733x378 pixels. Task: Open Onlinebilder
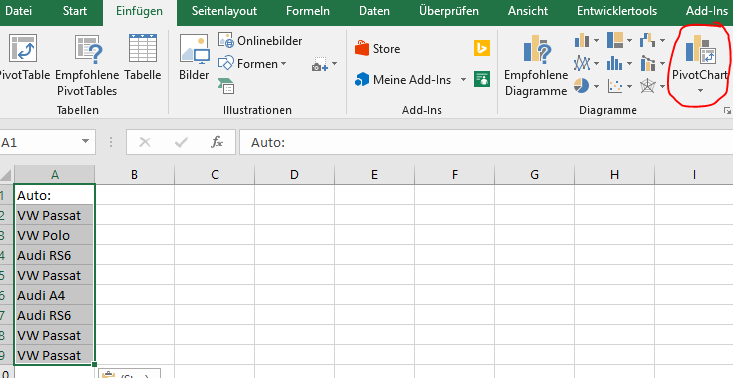(260, 41)
